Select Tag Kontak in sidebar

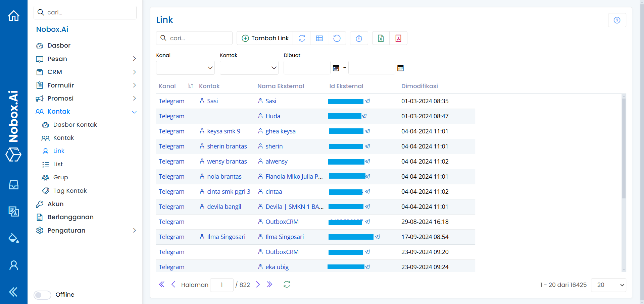point(70,191)
